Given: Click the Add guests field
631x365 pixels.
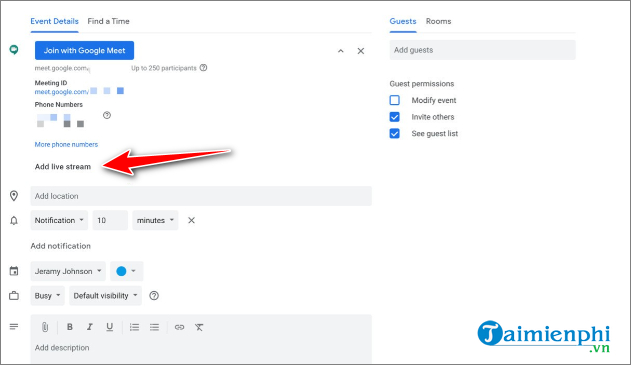Looking at the screenshot, I should click(x=483, y=50).
